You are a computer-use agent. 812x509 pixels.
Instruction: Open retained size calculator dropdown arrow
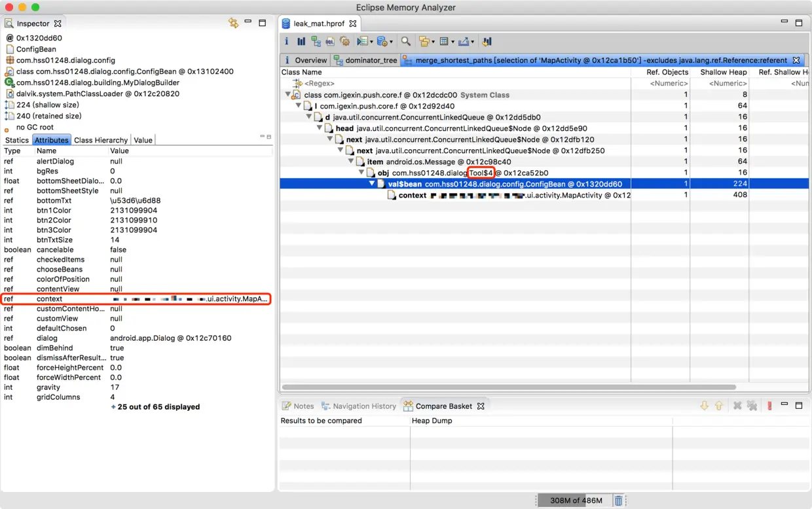[452, 42]
